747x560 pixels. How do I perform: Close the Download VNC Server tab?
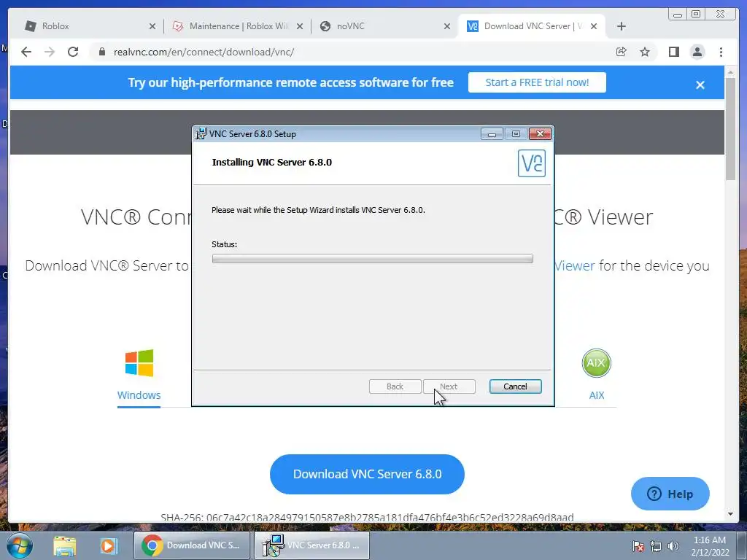click(594, 26)
